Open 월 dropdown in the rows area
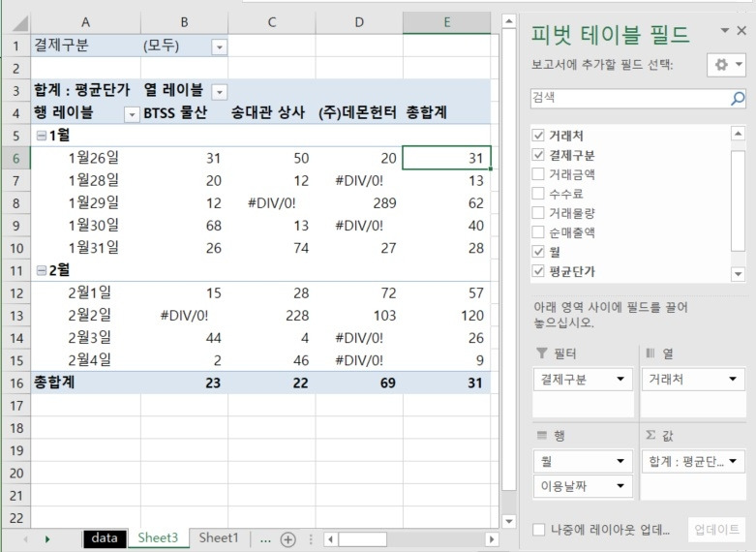Screen dimensions: 756x552 [x=620, y=461]
